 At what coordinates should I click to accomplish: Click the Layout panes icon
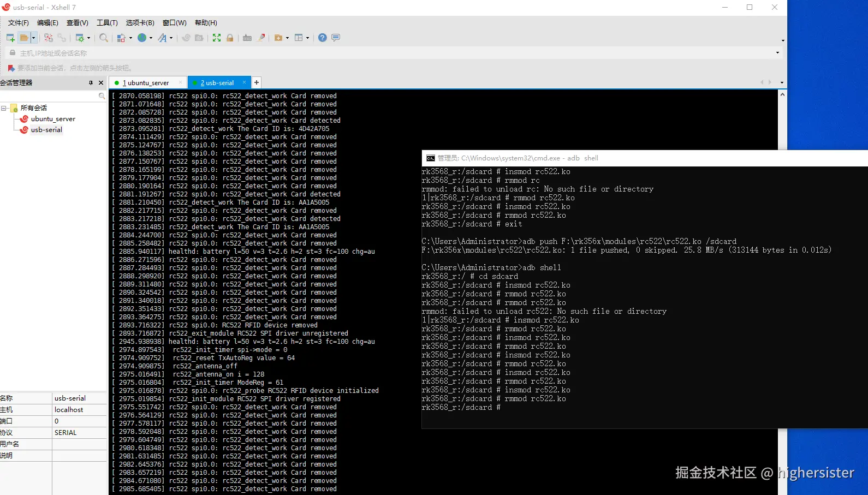click(299, 38)
